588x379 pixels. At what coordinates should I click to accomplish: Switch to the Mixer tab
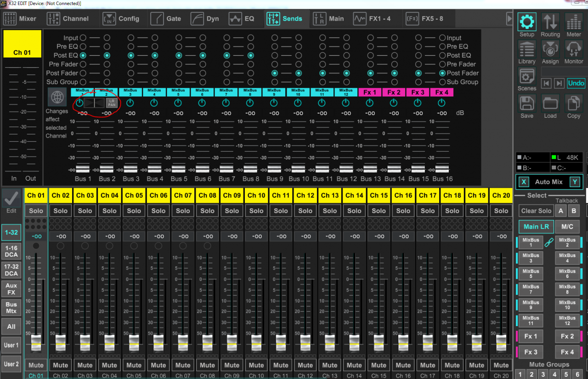[20, 19]
